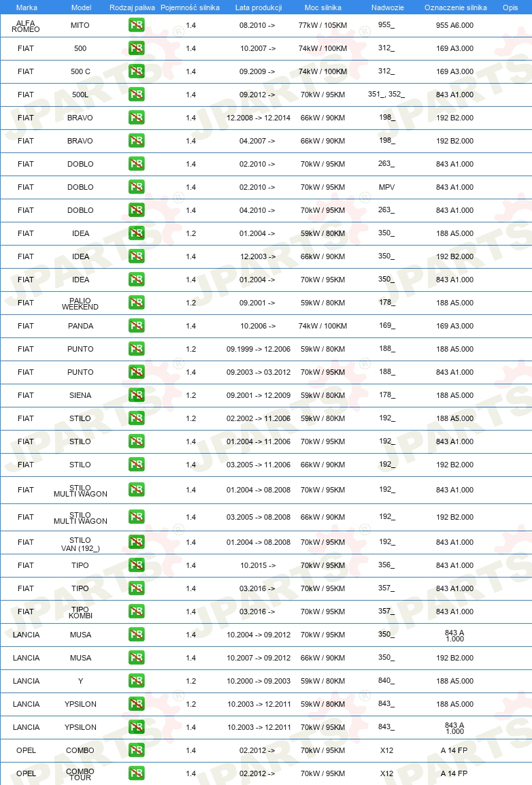Click production date 10.2006 ->
The width and height of the screenshot is (532, 785).
[x=258, y=325]
